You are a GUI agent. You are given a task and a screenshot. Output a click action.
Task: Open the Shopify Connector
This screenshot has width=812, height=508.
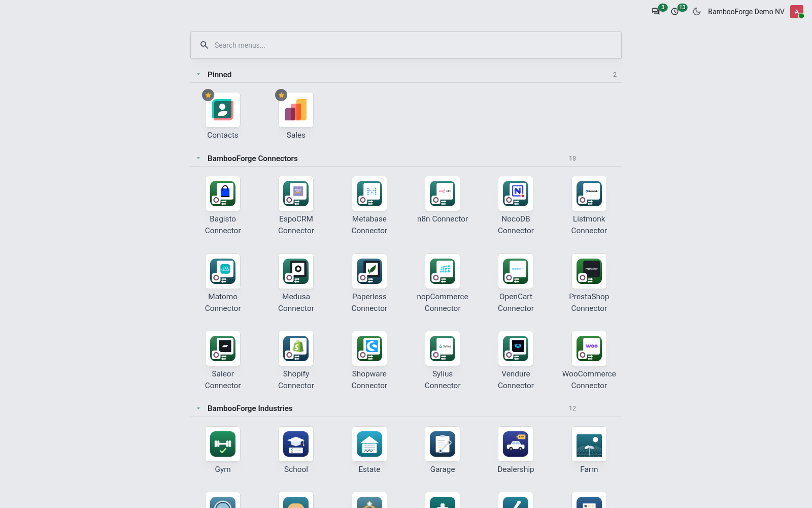point(296,348)
